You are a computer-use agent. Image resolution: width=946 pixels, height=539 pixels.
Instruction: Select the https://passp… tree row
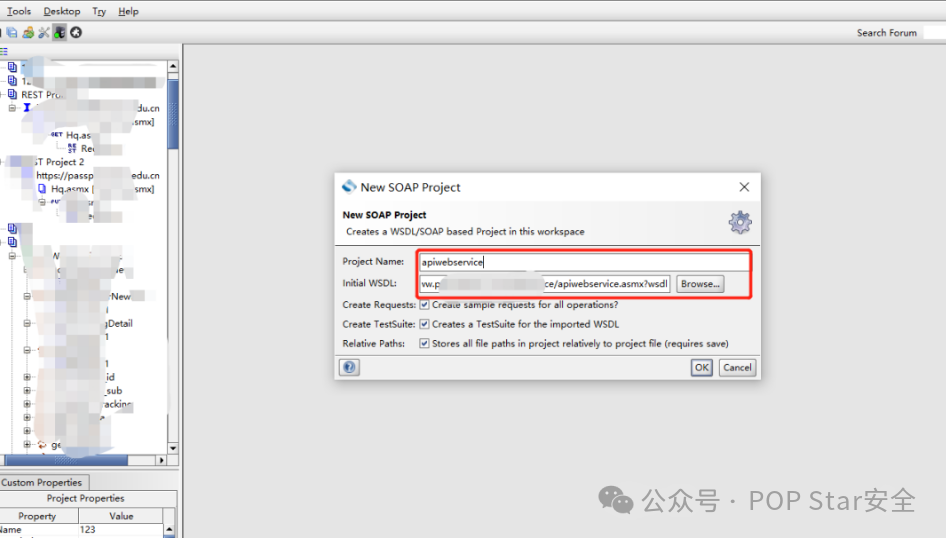pyautogui.click(x=98, y=175)
